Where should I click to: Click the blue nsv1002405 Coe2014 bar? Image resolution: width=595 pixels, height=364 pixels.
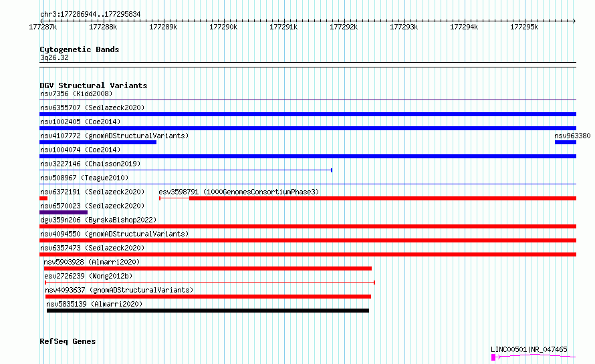click(308, 128)
